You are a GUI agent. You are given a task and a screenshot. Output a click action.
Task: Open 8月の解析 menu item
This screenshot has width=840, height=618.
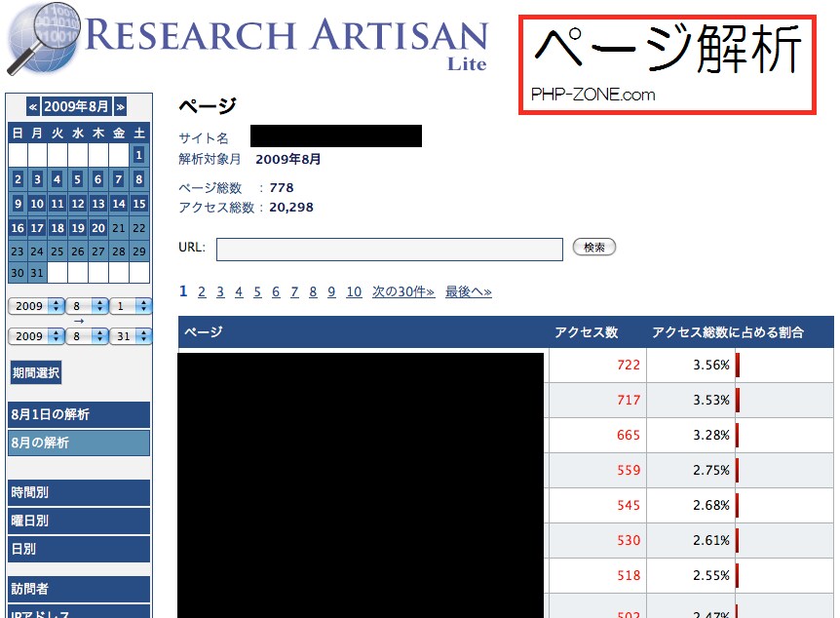click(79, 443)
